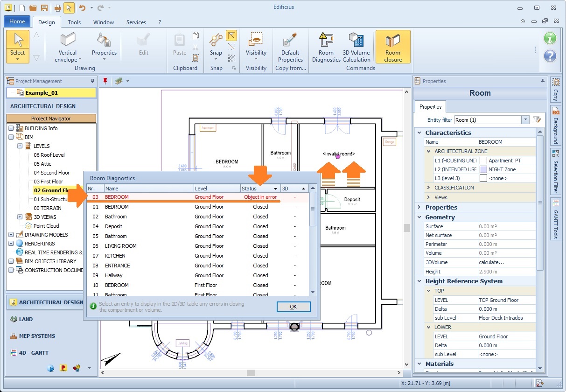Expand the CLASSIFICATION section
Image resolution: width=566 pixels, height=392 pixels.
[428, 188]
